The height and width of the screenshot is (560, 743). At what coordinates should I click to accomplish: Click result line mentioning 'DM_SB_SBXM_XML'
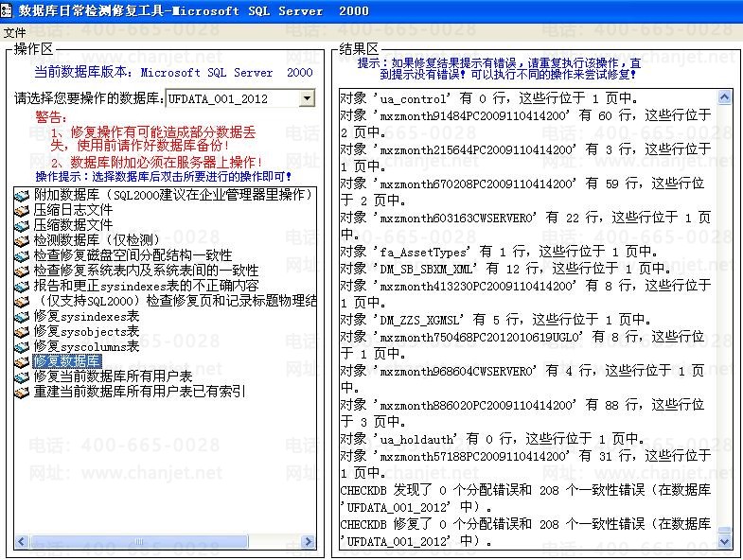[505, 269]
